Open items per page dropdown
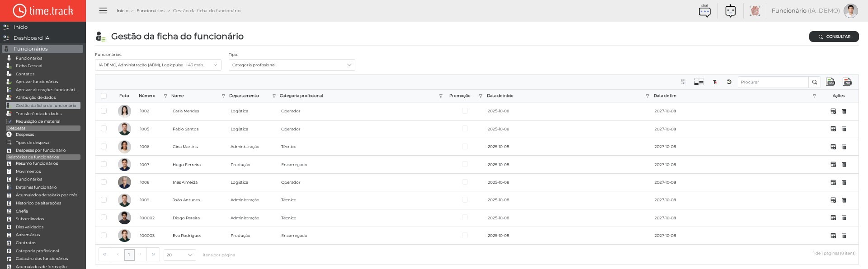The height and width of the screenshot is (269, 868). (180, 255)
